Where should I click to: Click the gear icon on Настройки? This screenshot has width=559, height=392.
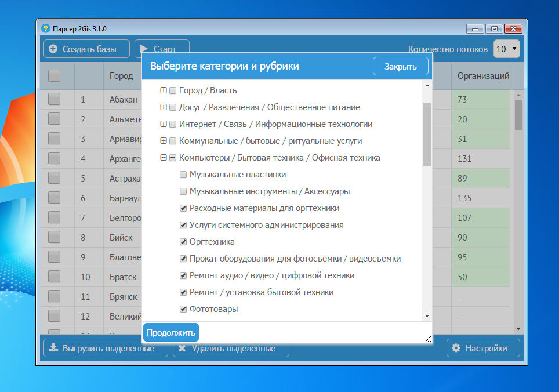[x=456, y=349]
